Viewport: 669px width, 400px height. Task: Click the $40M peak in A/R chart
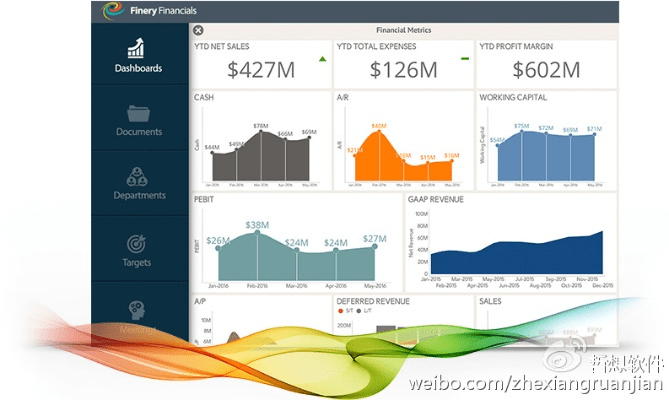click(378, 133)
